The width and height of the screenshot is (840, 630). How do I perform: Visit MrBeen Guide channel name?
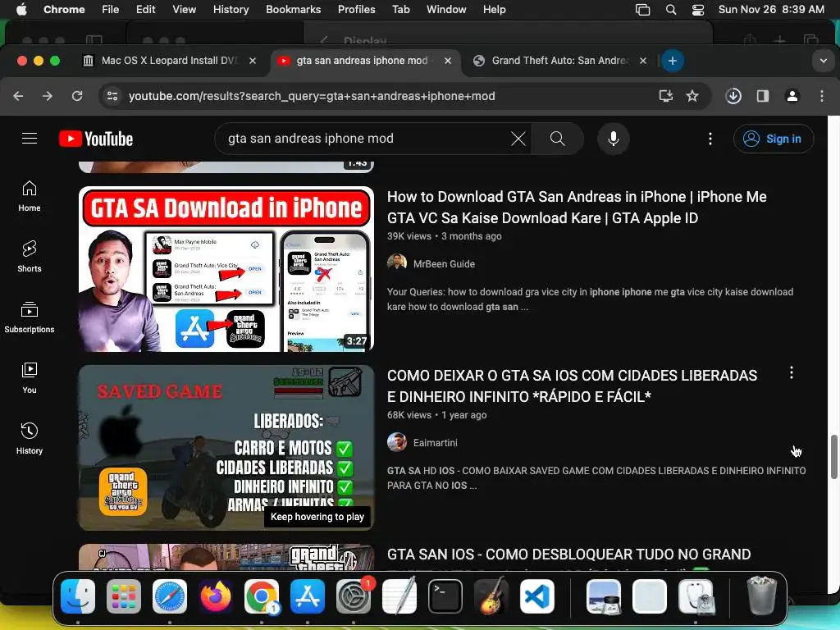[x=444, y=264]
